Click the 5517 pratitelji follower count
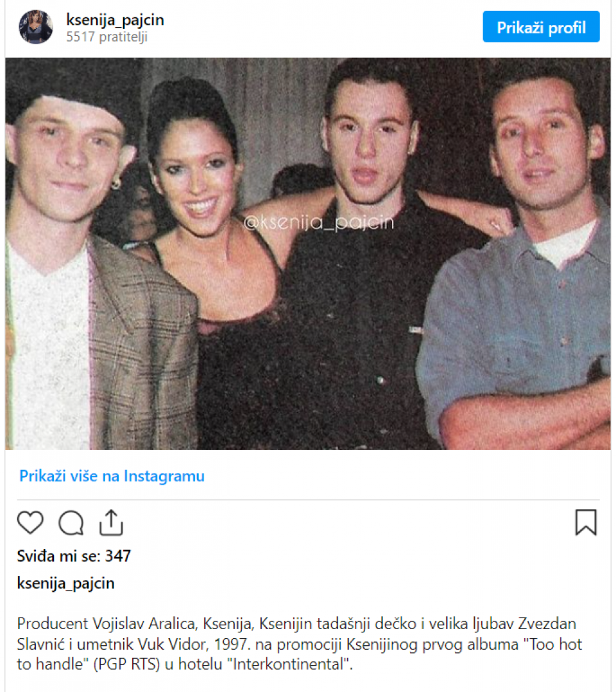This screenshot has height=692, width=616. [x=107, y=37]
